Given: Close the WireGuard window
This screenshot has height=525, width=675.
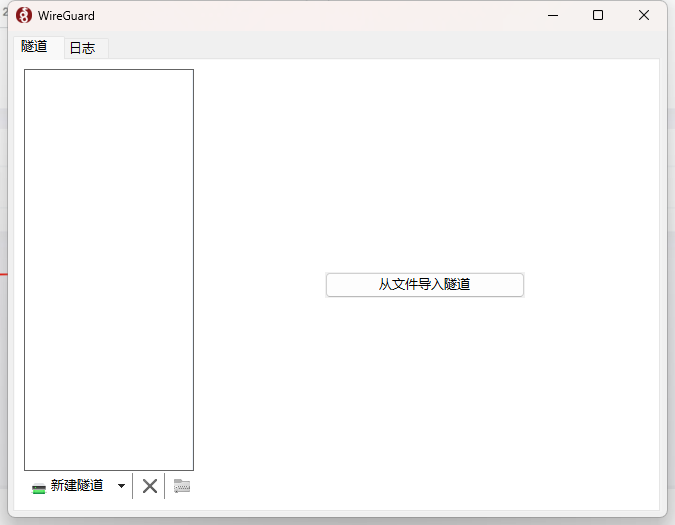Looking at the screenshot, I should point(644,15).
